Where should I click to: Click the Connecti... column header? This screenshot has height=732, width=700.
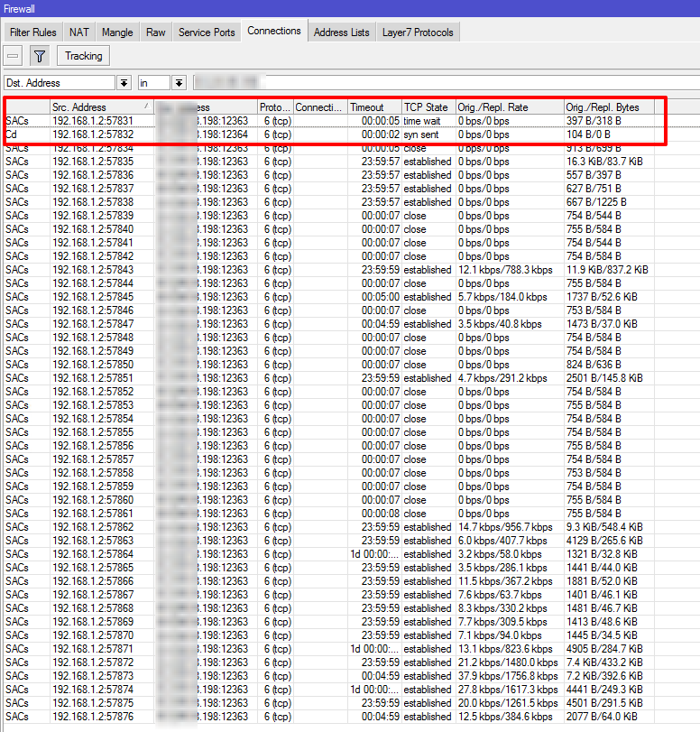pos(320,107)
